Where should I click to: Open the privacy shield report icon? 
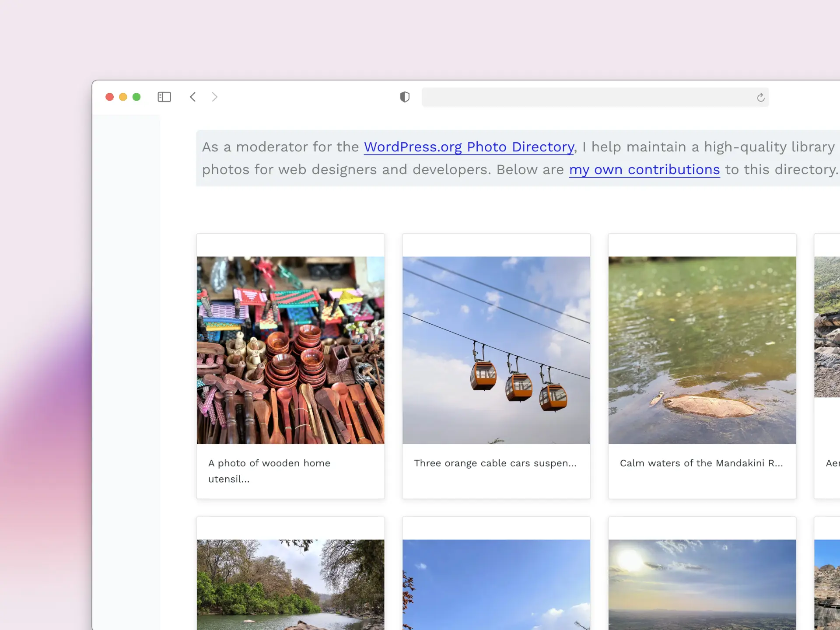(405, 97)
